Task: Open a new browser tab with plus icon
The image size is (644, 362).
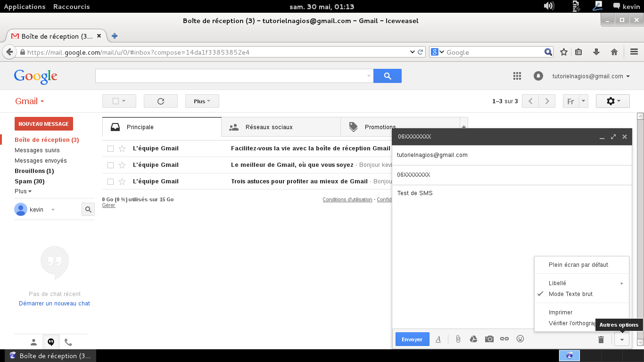Action: [114, 36]
